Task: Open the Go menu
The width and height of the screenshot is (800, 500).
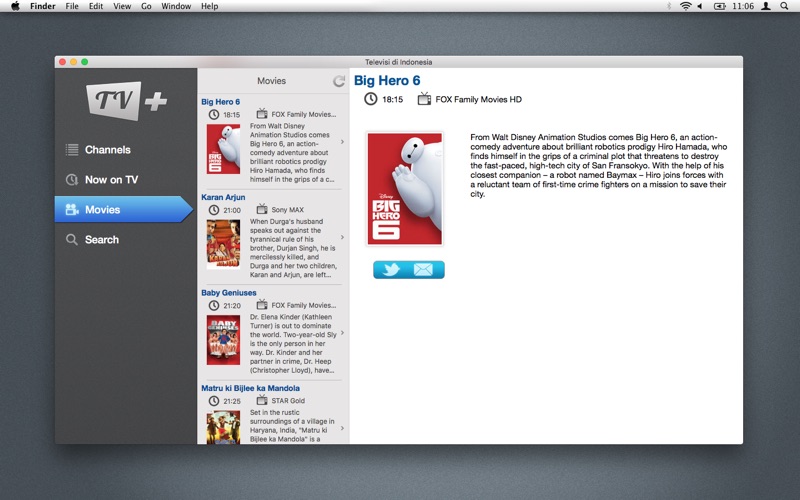Action: coord(146,6)
